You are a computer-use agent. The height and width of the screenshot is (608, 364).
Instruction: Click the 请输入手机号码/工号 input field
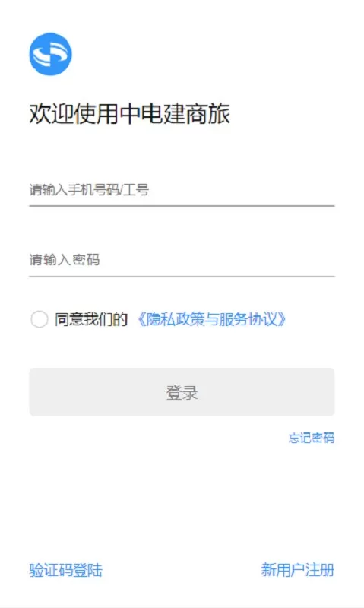[x=182, y=190]
